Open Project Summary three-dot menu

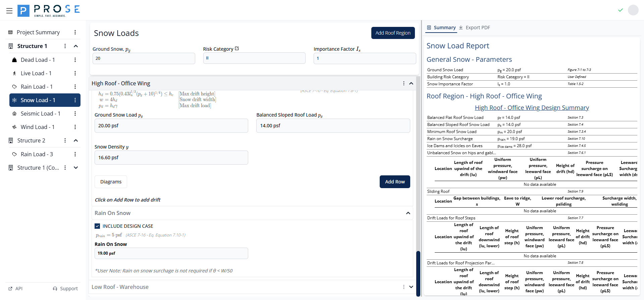click(75, 32)
